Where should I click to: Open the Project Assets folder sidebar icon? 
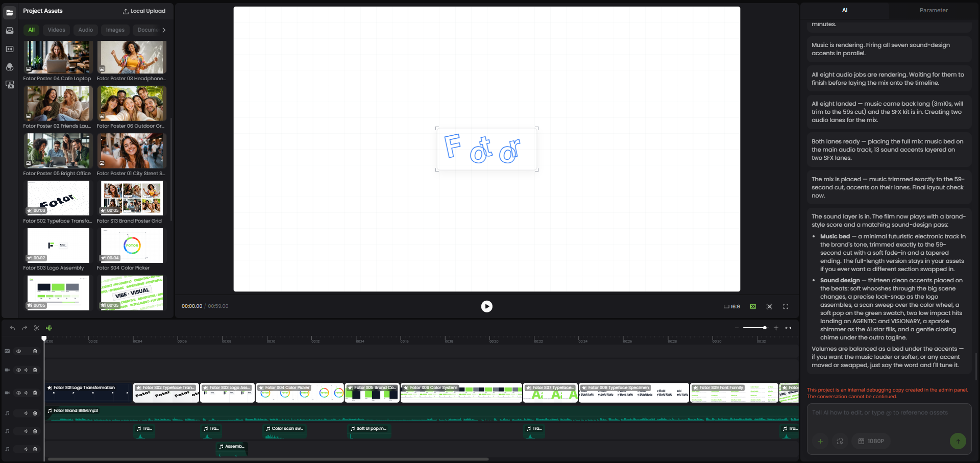(x=10, y=13)
